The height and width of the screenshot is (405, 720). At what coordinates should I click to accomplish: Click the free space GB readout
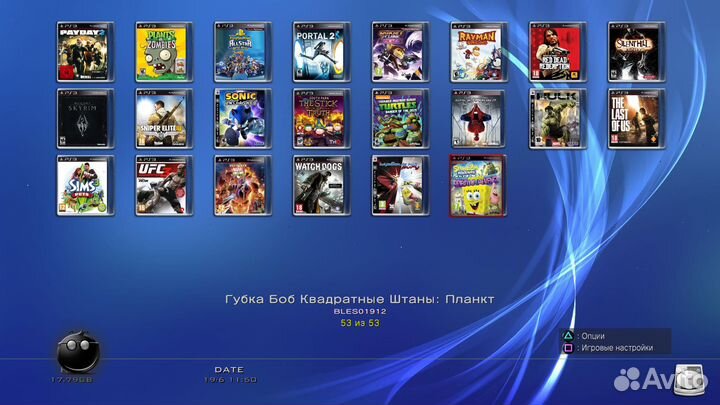pyautogui.click(x=72, y=380)
